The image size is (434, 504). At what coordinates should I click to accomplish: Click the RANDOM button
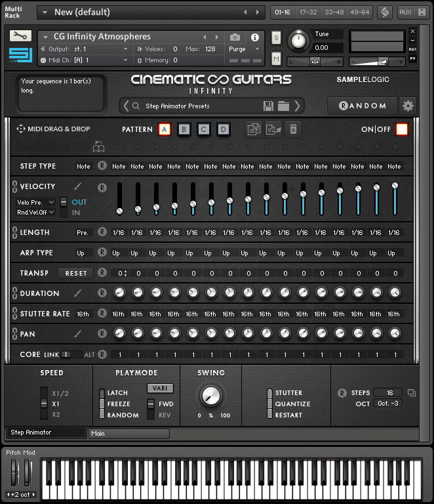click(363, 106)
